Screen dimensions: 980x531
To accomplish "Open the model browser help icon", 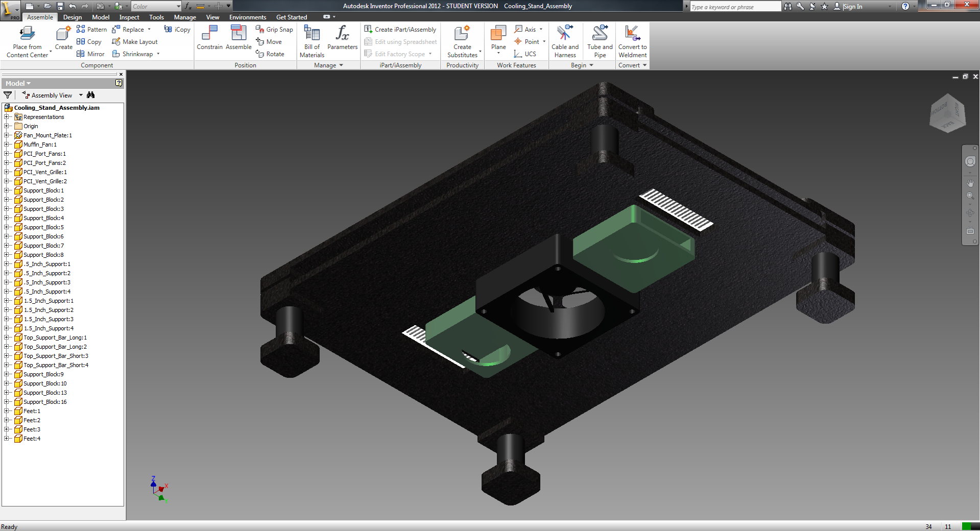I will pos(118,83).
